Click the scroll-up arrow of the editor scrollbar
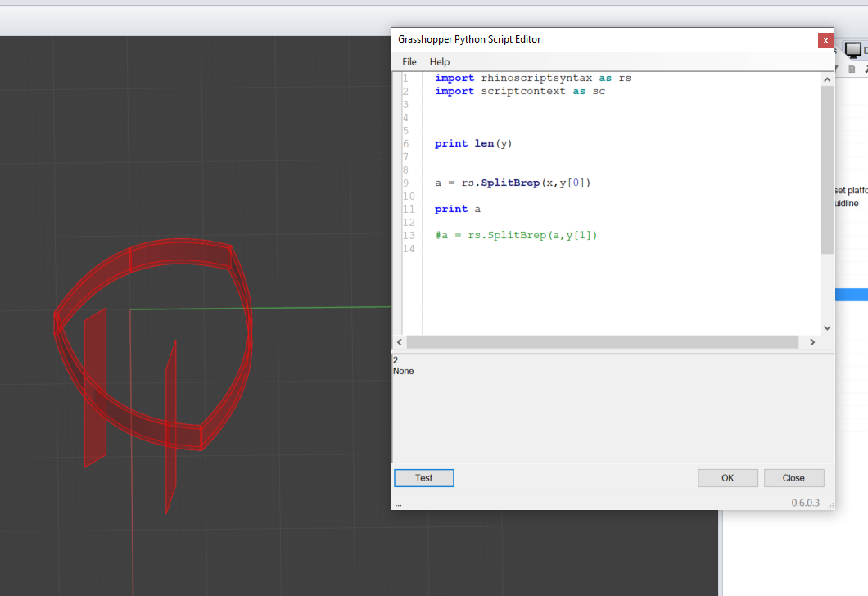This screenshot has width=868, height=596. click(826, 79)
